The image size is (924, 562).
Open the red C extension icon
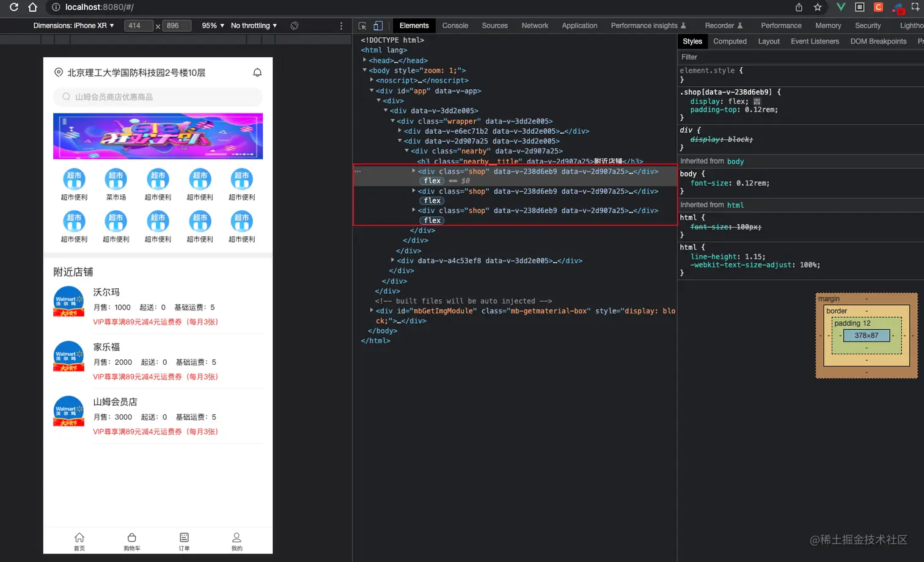click(878, 7)
